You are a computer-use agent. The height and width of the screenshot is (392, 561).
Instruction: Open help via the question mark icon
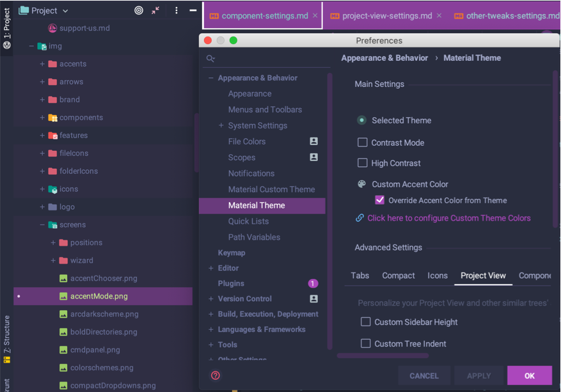point(216,375)
